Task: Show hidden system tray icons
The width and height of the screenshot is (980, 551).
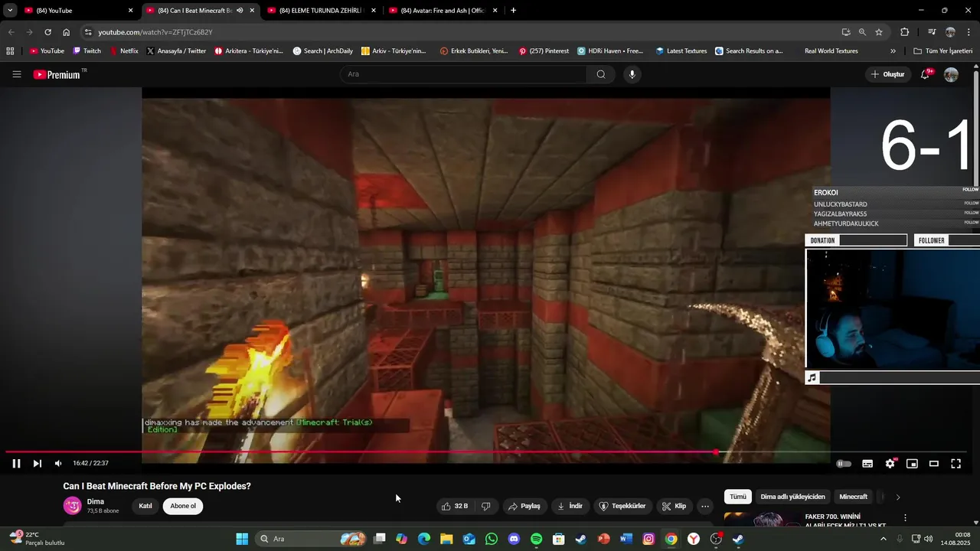Action: (x=883, y=539)
